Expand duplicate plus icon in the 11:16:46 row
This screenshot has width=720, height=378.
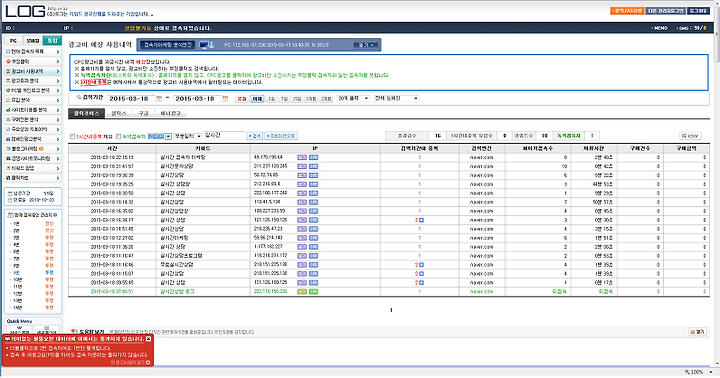[x=422, y=265]
